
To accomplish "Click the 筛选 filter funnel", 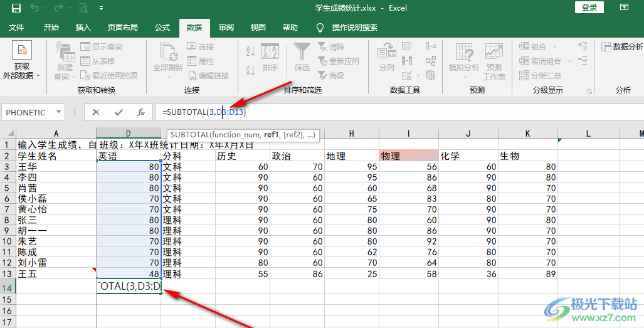I will pos(302,58).
